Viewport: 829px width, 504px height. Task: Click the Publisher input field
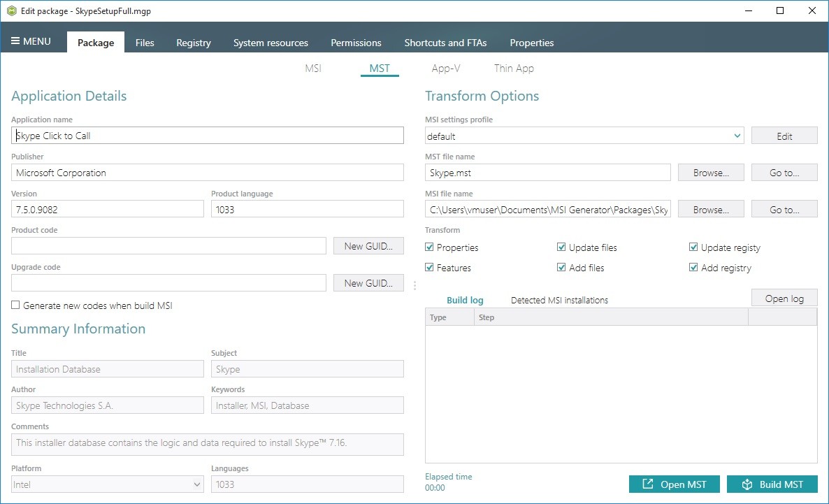(x=207, y=173)
